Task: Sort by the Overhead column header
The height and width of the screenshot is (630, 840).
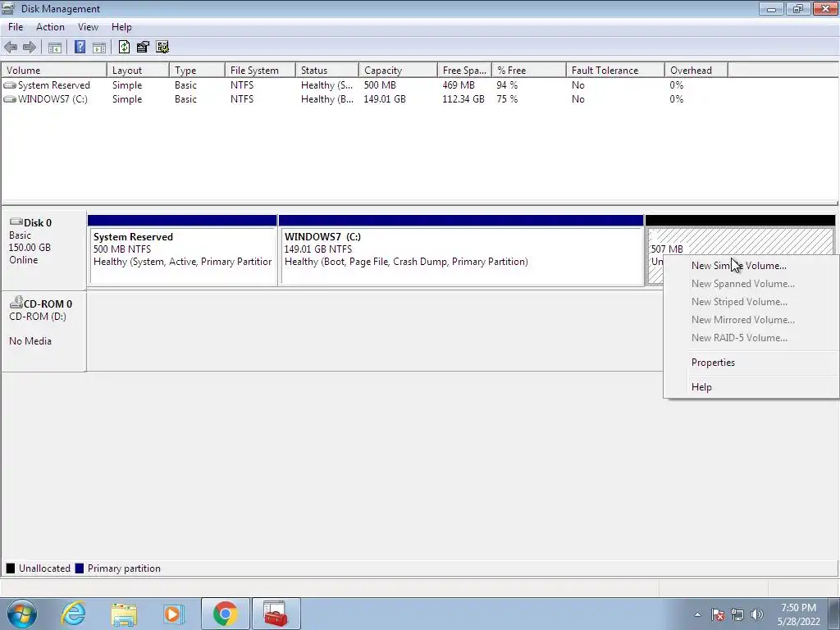Action: [x=696, y=71]
